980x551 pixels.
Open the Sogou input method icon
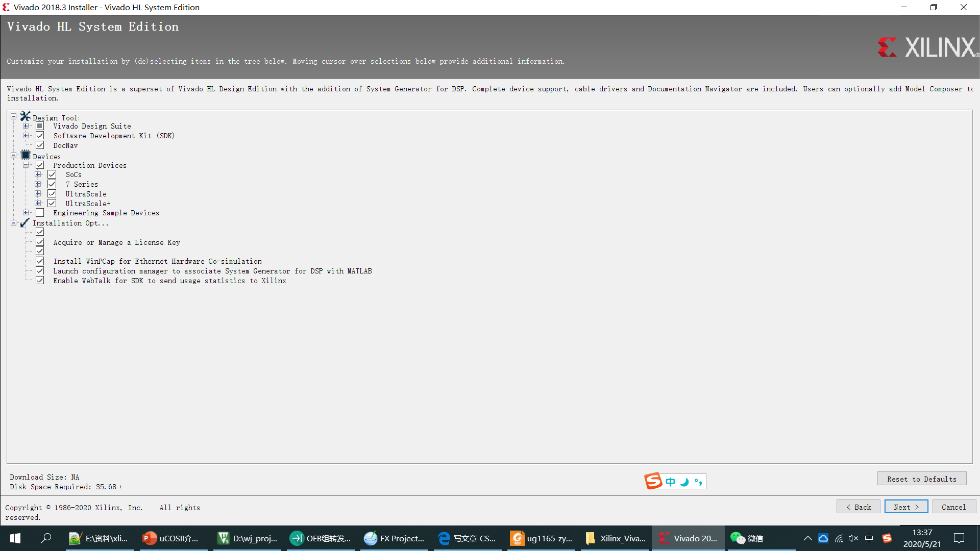pyautogui.click(x=888, y=538)
